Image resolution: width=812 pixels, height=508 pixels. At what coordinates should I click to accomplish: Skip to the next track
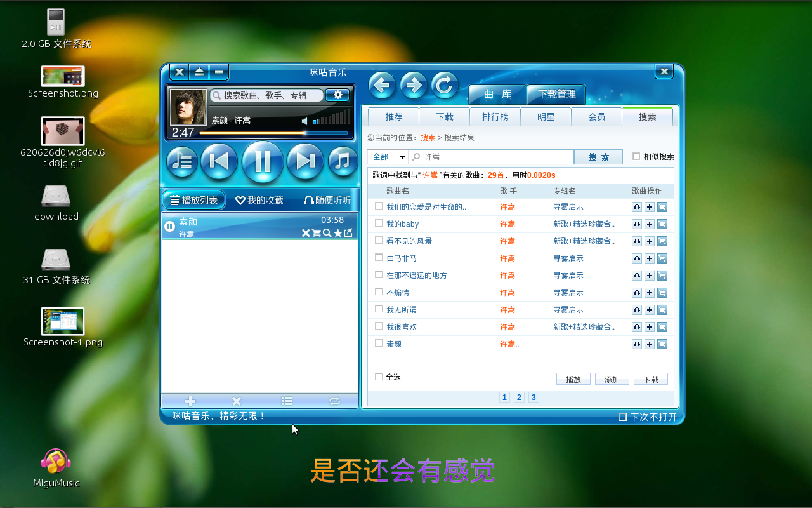point(306,161)
